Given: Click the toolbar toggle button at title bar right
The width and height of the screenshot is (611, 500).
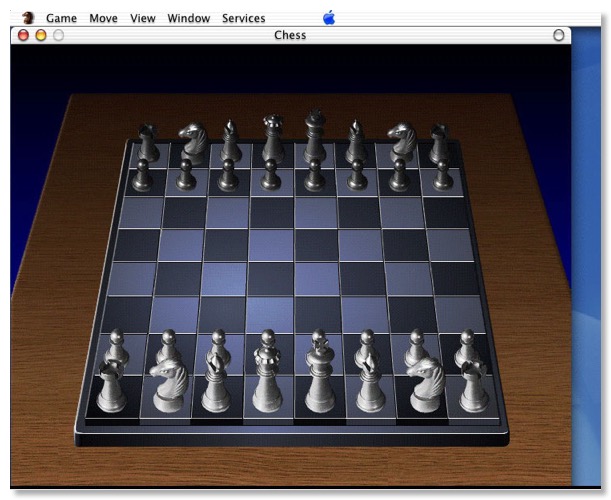Looking at the screenshot, I should point(558,35).
